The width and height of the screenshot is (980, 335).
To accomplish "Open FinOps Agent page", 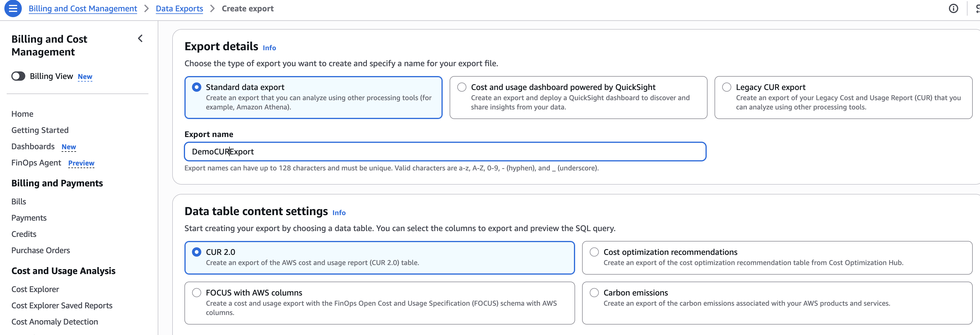I will tap(36, 163).
